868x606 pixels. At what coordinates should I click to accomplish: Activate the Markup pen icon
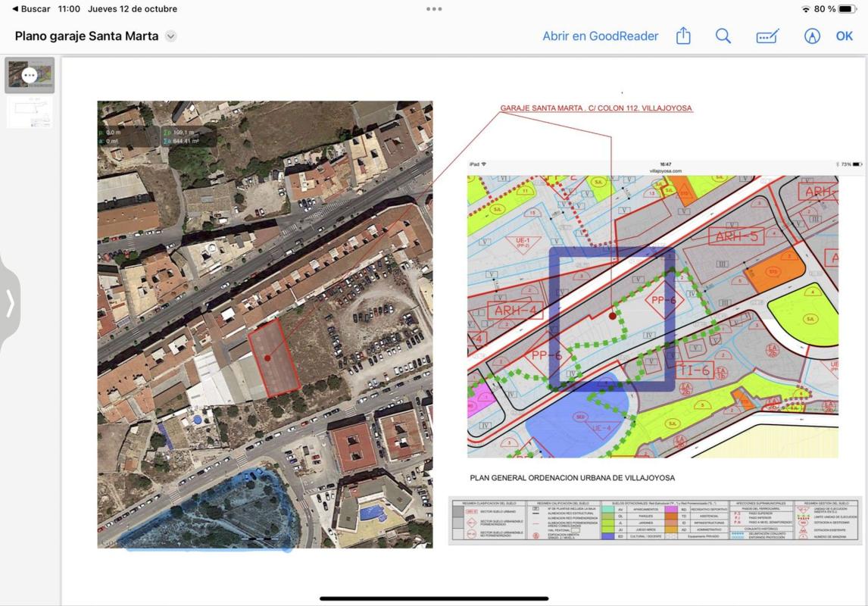click(811, 36)
